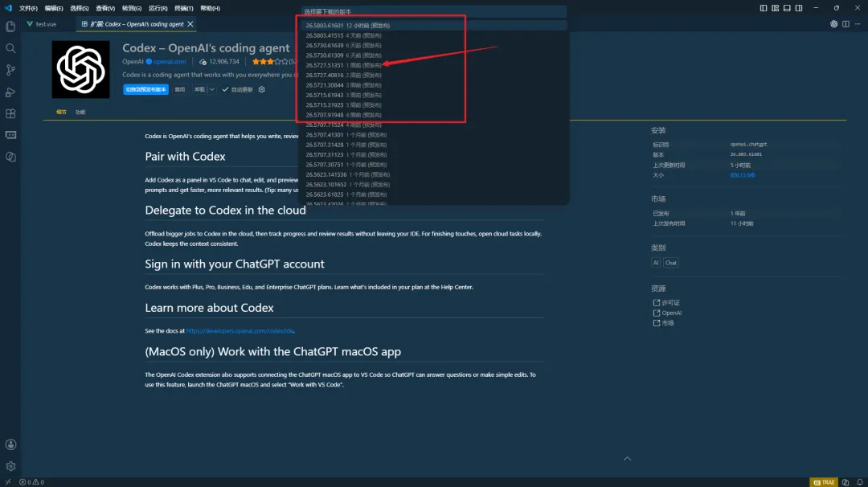Click the VS Code logo in title bar
Image resolution: width=868 pixels, height=487 pixels.
(x=8, y=8)
